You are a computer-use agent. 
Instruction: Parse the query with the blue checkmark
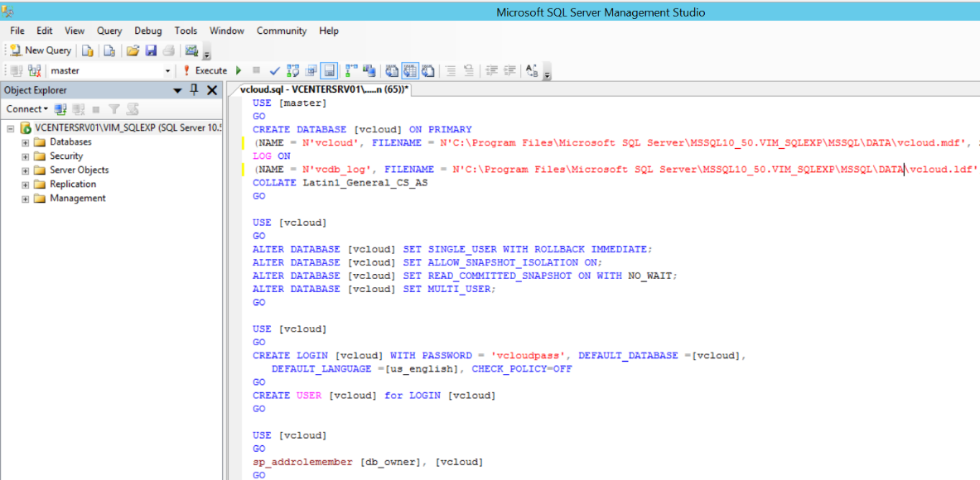tap(274, 70)
